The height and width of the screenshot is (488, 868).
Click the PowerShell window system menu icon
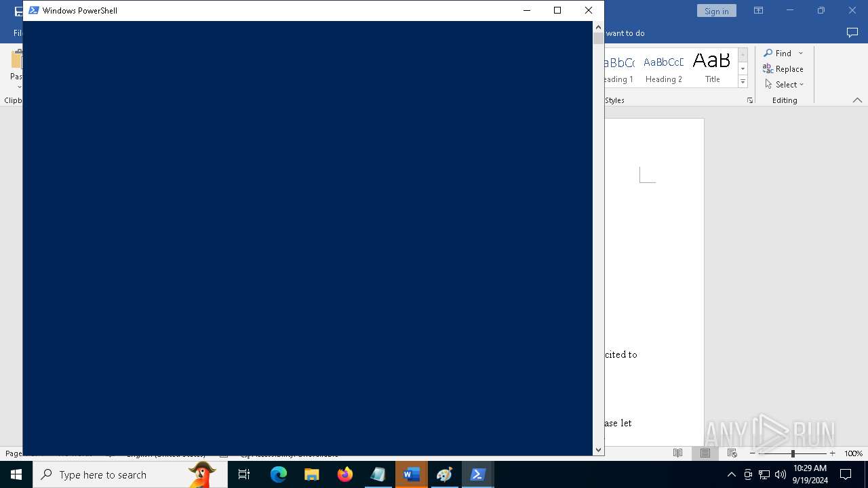(x=34, y=10)
